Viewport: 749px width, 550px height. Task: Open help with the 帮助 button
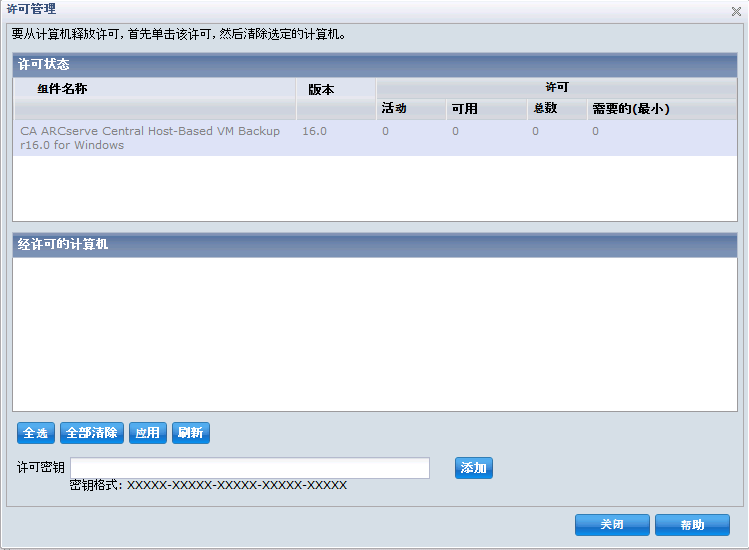[692, 525]
